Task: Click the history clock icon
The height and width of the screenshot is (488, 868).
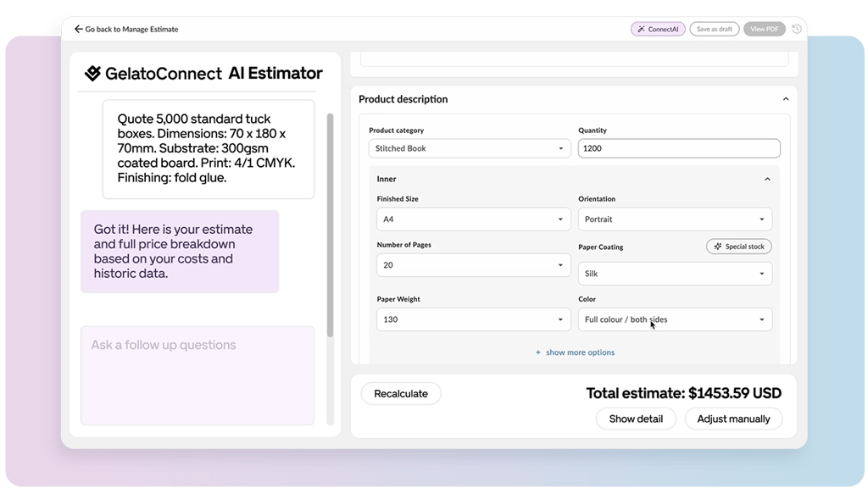Action: (x=797, y=29)
